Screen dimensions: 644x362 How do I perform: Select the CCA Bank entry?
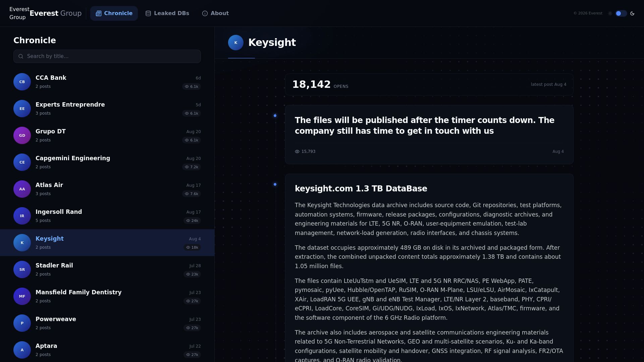[107, 82]
